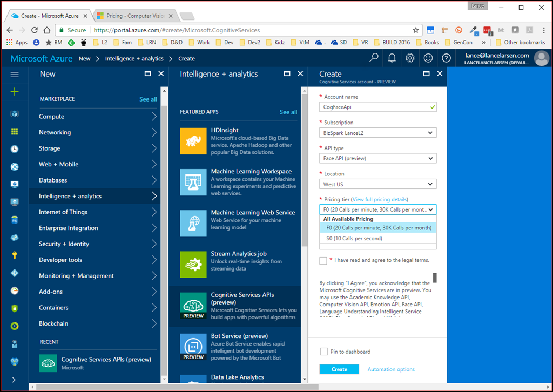The width and height of the screenshot is (553, 392).
Task: Select the F0 pricing option
Action: coord(377,228)
